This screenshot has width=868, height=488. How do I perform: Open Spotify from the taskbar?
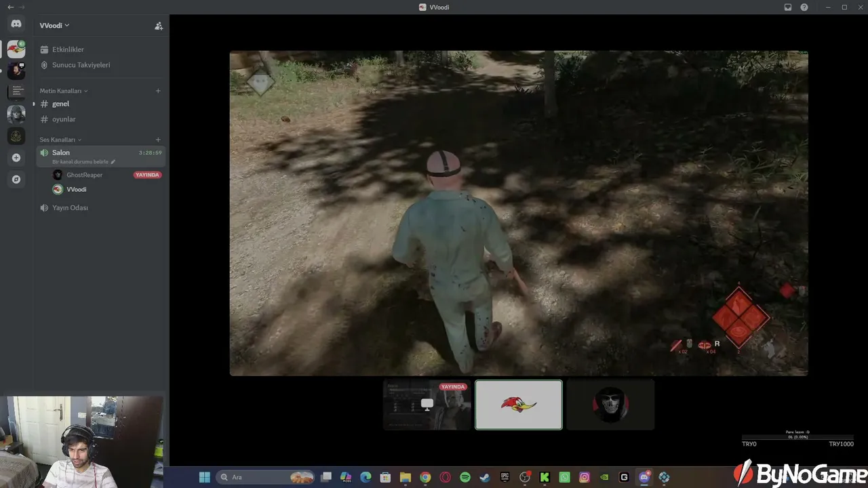[x=465, y=477]
